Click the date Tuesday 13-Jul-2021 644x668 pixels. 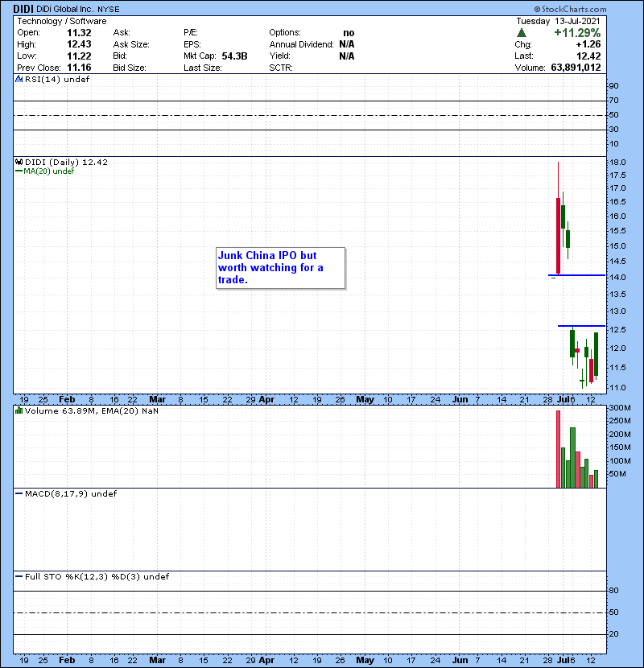click(x=559, y=21)
